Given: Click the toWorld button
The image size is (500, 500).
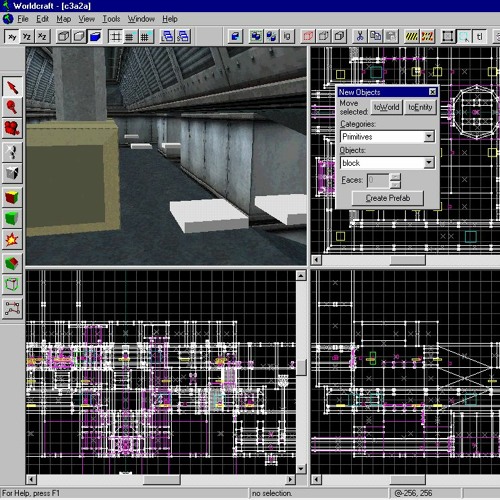Looking at the screenshot, I should [386, 107].
